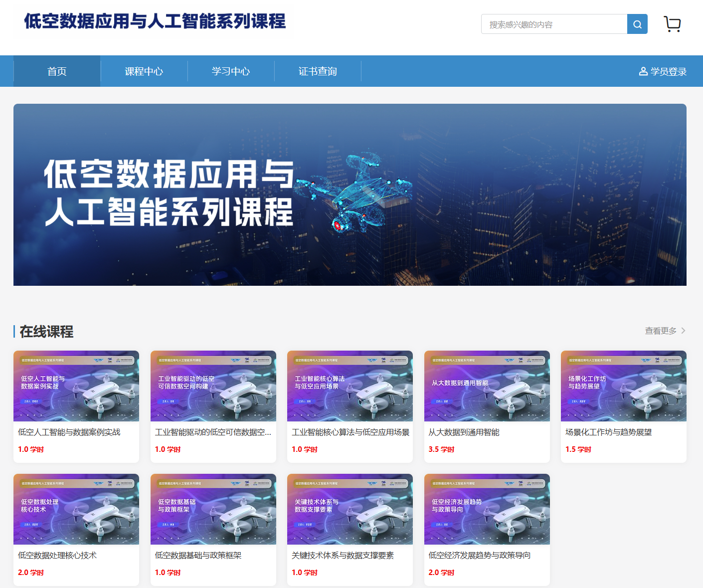The width and height of the screenshot is (703, 588).
Task: Click the 查看更多 link
Action: (661, 331)
